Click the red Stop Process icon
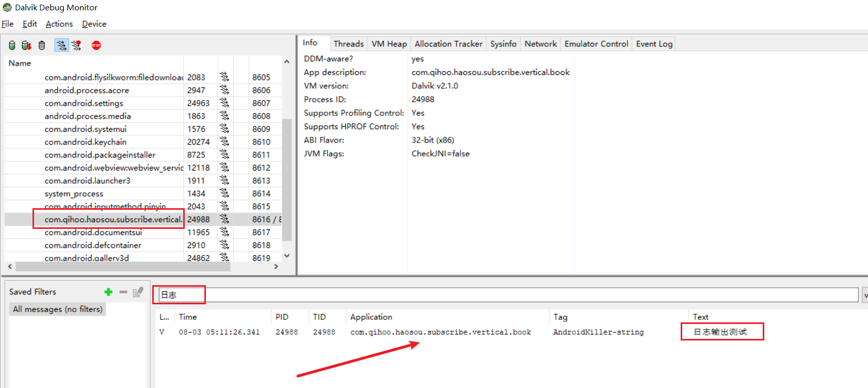This screenshot has width=868, height=388. tap(97, 45)
